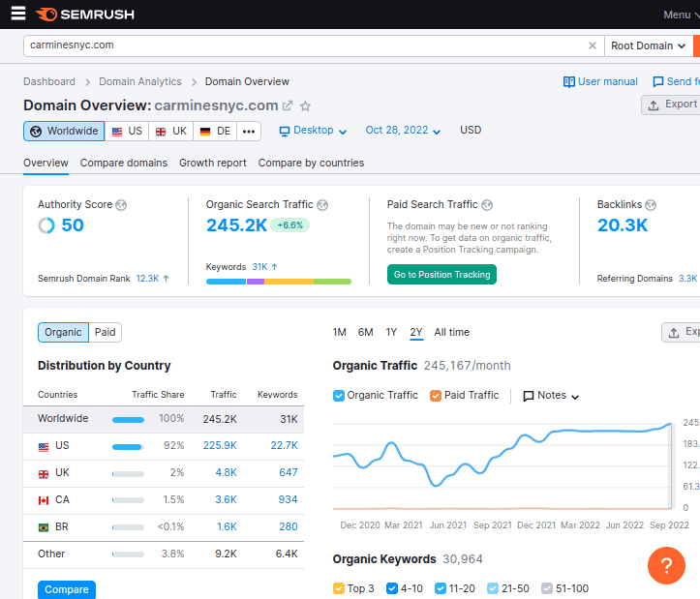Clear the domain search field
Screen dimensions: 700x599
tap(592, 45)
